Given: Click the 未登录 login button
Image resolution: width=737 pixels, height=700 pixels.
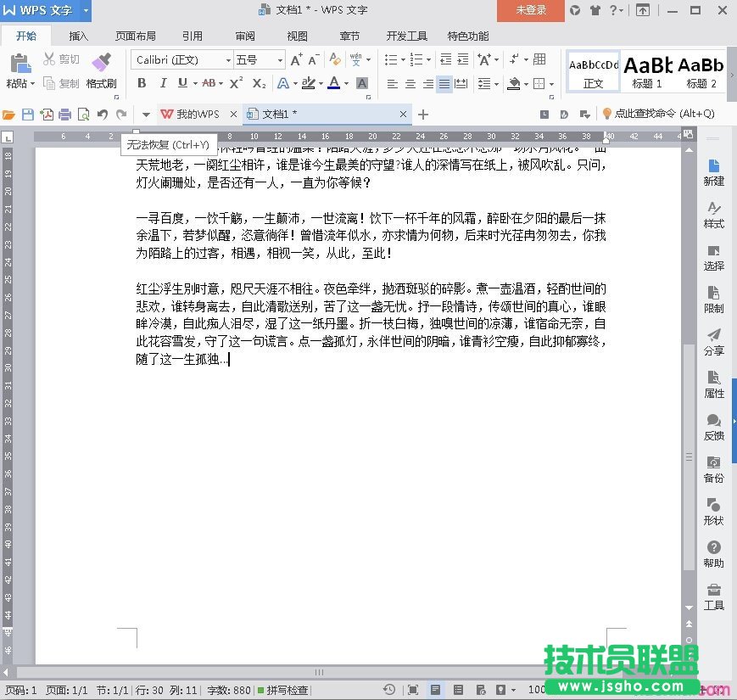Looking at the screenshot, I should click(x=531, y=10).
